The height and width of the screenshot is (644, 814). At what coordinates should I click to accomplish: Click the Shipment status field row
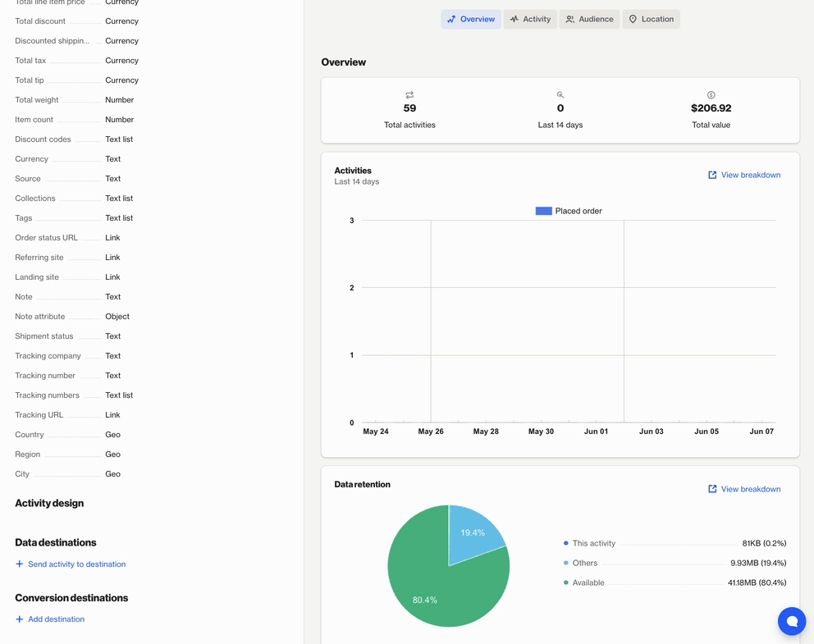pyautogui.click(x=68, y=337)
